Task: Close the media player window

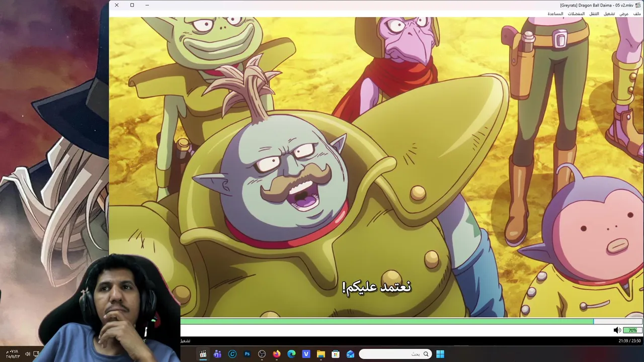Action: [x=117, y=5]
